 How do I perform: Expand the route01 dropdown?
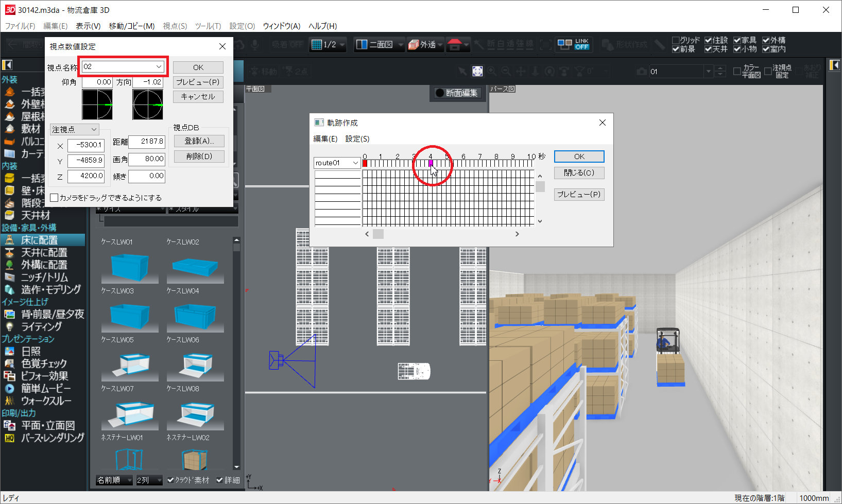coord(355,163)
